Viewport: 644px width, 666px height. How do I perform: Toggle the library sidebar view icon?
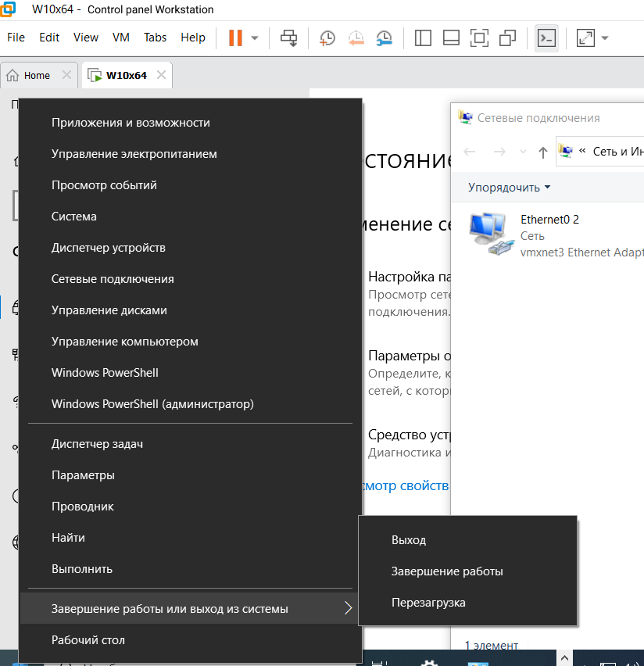click(423, 38)
